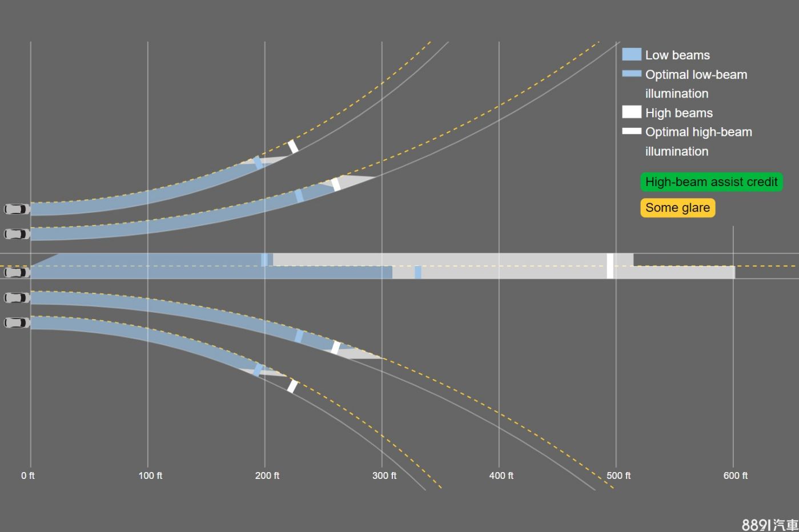
Task: Select the 500 ft axis label
Action: click(x=619, y=475)
